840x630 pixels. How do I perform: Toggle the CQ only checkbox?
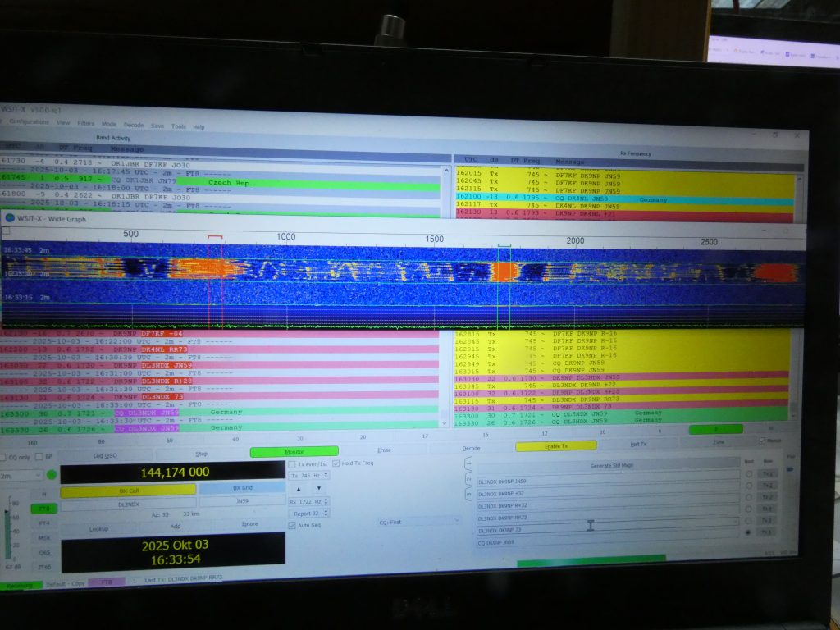tap(3, 457)
